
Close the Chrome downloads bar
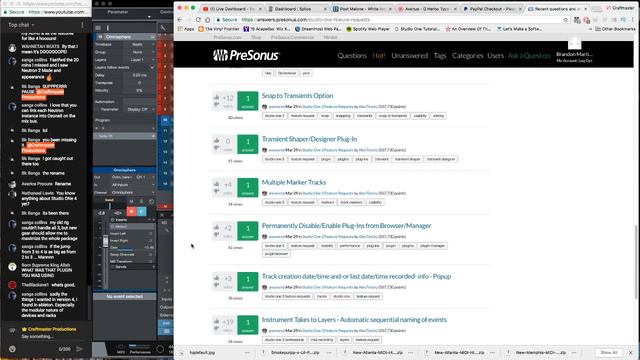click(x=630, y=352)
